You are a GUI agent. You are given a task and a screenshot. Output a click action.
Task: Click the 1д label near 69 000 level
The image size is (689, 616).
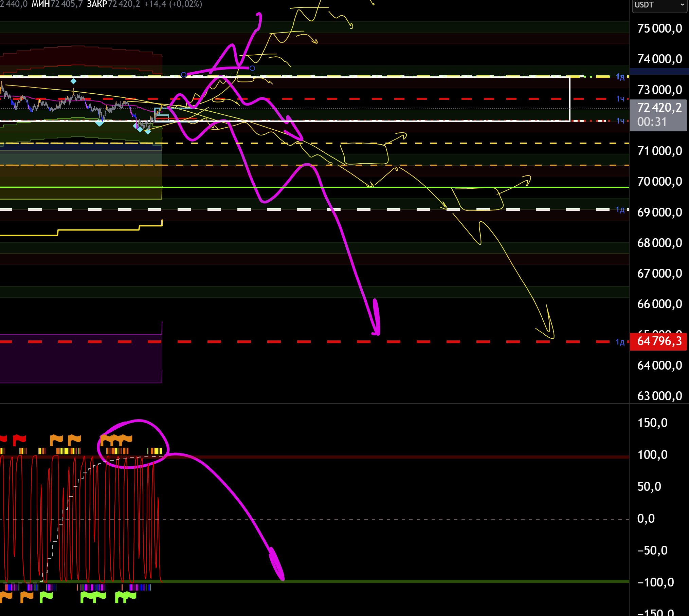click(620, 210)
